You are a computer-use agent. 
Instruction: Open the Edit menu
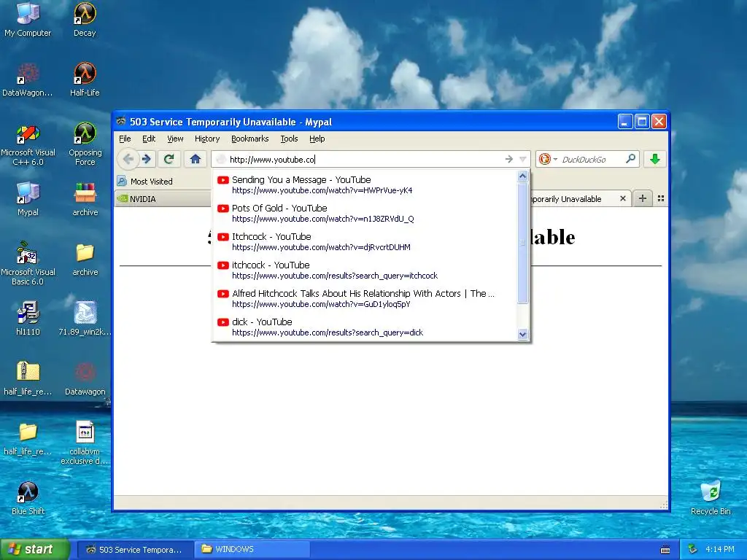point(149,139)
